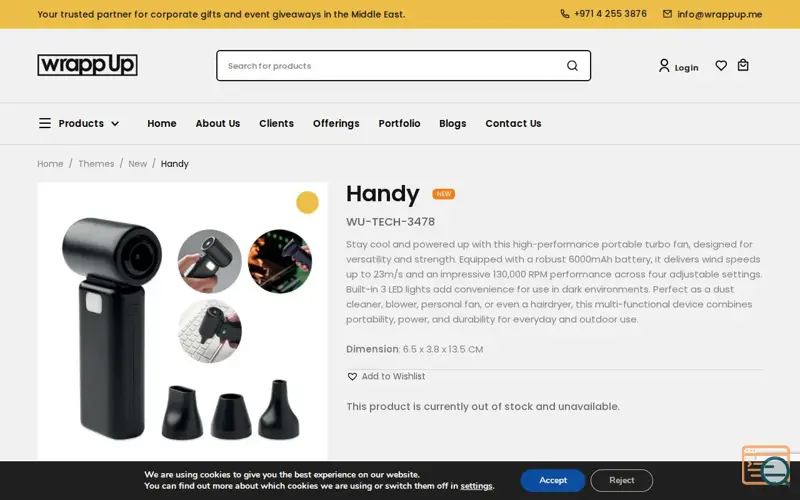Open the Contact Us page

[513, 123]
